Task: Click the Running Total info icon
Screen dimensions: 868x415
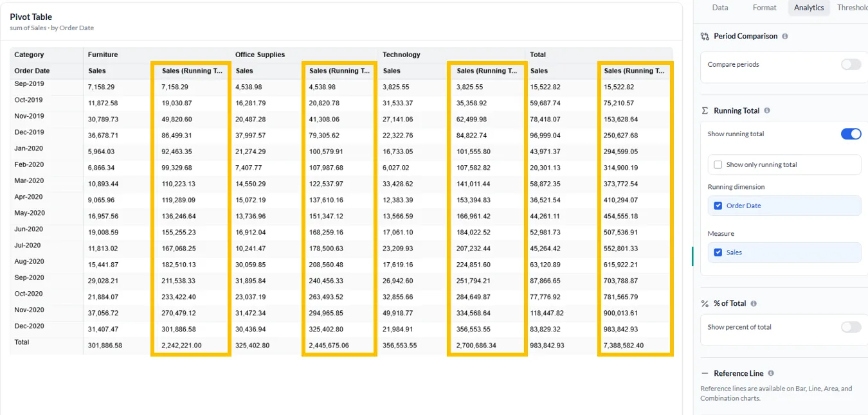Action: pyautogui.click(x=767, y=110)
